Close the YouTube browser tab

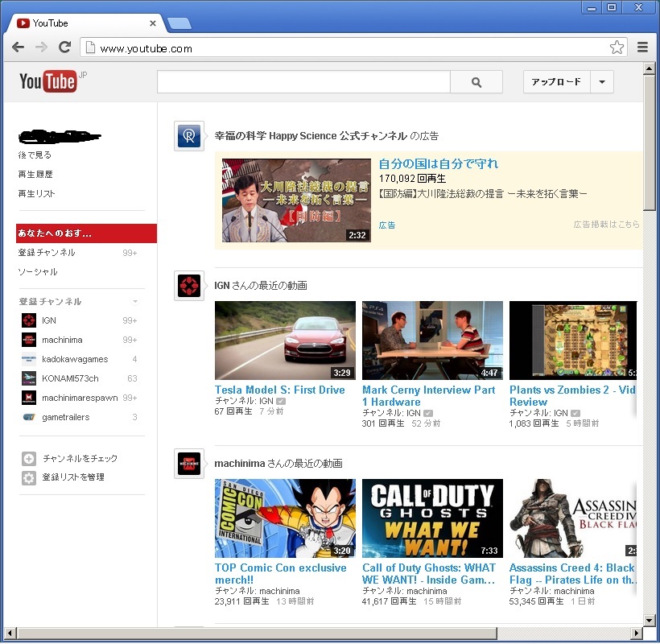coord(153,23)
